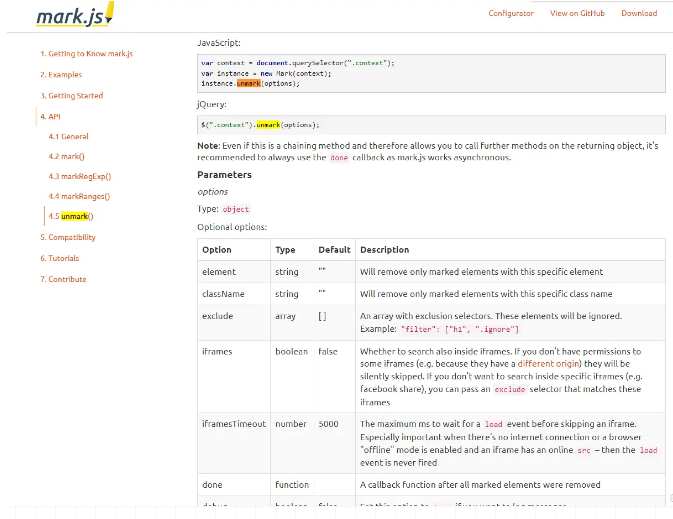This screenshot has height=519, width=673.
Task: Open the Getting Started section
Action: pos(71,95)
